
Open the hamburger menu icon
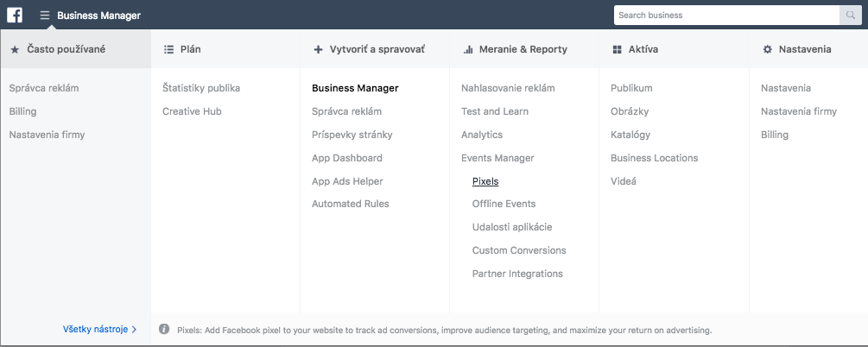(45, 16)
